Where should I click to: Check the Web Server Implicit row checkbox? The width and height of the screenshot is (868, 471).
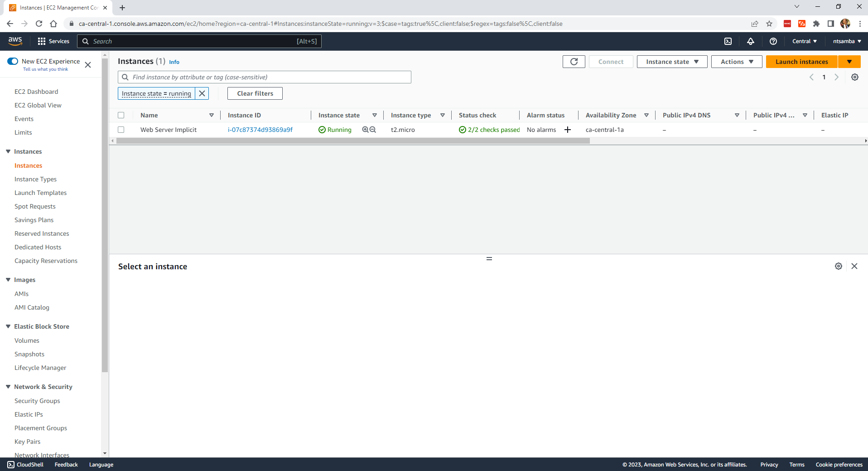click(x=121, y=130)
